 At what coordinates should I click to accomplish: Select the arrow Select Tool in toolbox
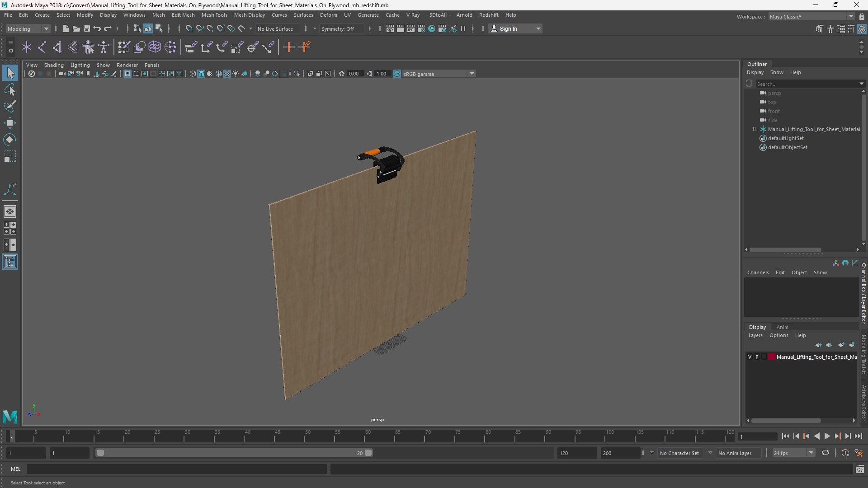point(10,73)
